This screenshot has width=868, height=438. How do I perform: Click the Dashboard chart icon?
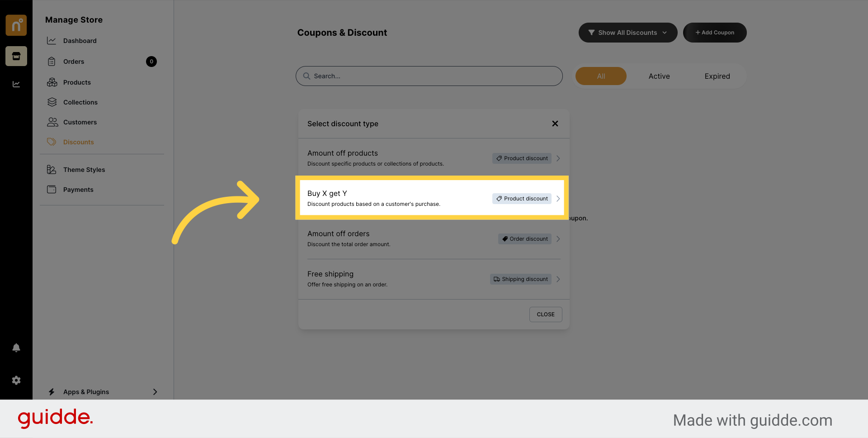[52, 41]
